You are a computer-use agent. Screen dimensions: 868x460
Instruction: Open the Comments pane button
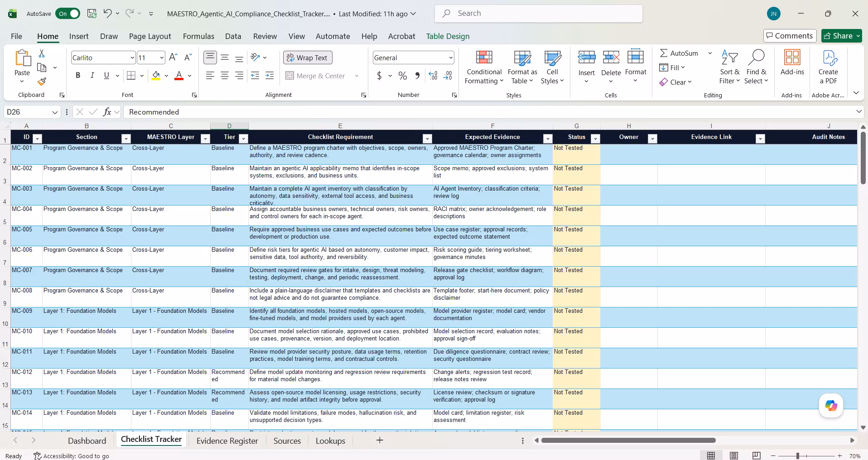(790, 36)
